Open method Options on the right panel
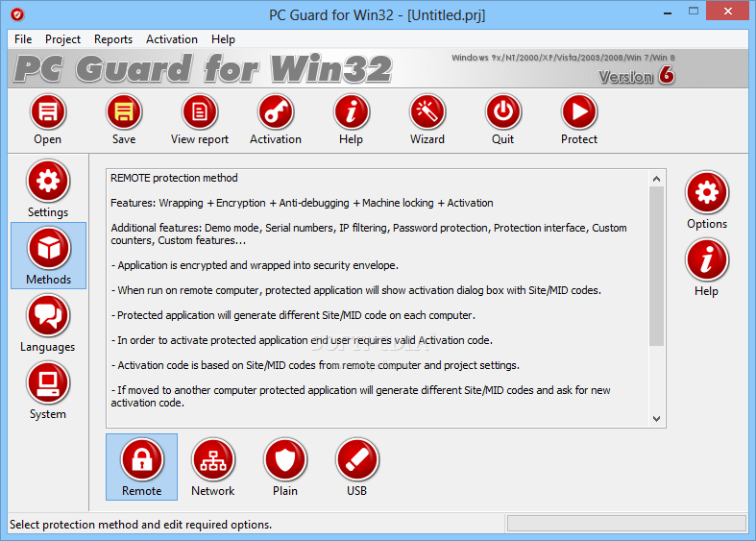The image size is (756, 541). click(707, 200)
